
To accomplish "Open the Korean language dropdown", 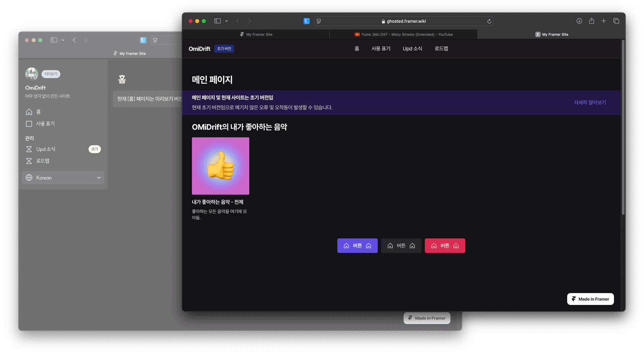I will click(x=63, y=178).
